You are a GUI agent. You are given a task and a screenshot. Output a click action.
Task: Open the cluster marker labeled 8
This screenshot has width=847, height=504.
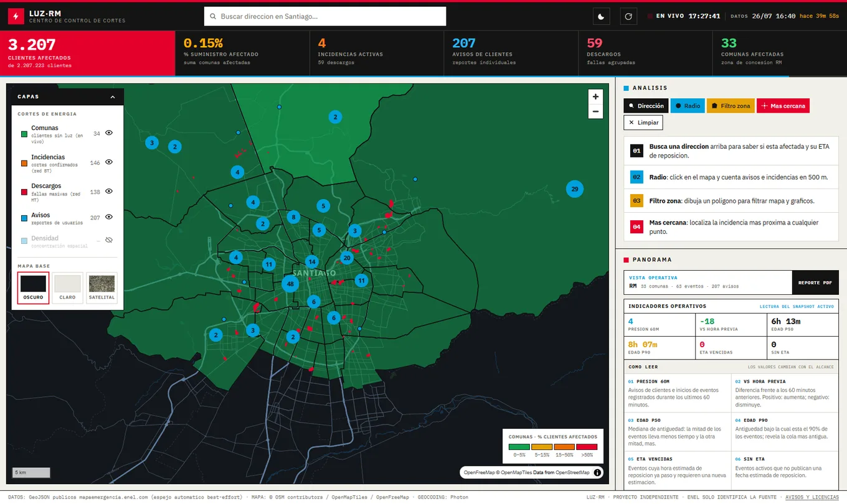[x=293, y=217]
